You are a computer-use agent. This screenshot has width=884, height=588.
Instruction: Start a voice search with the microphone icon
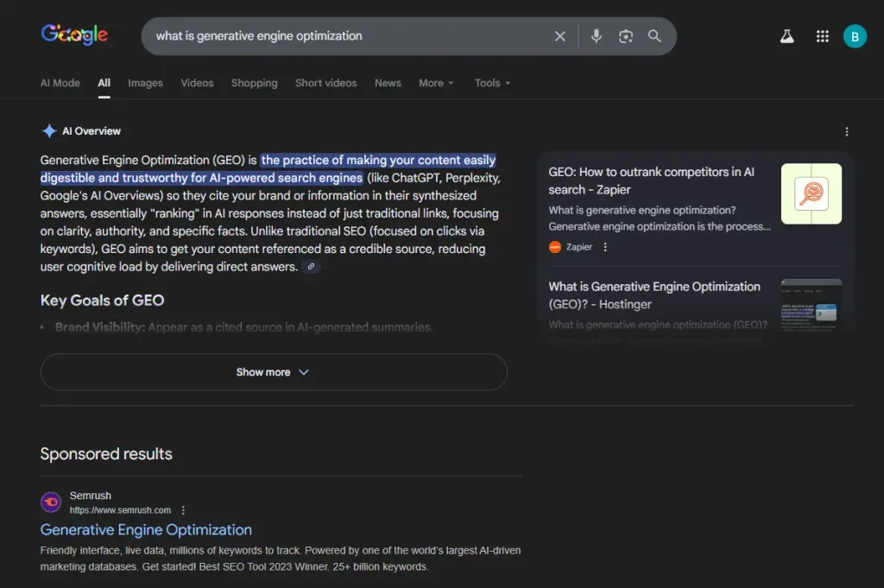(x=596, y=35)
